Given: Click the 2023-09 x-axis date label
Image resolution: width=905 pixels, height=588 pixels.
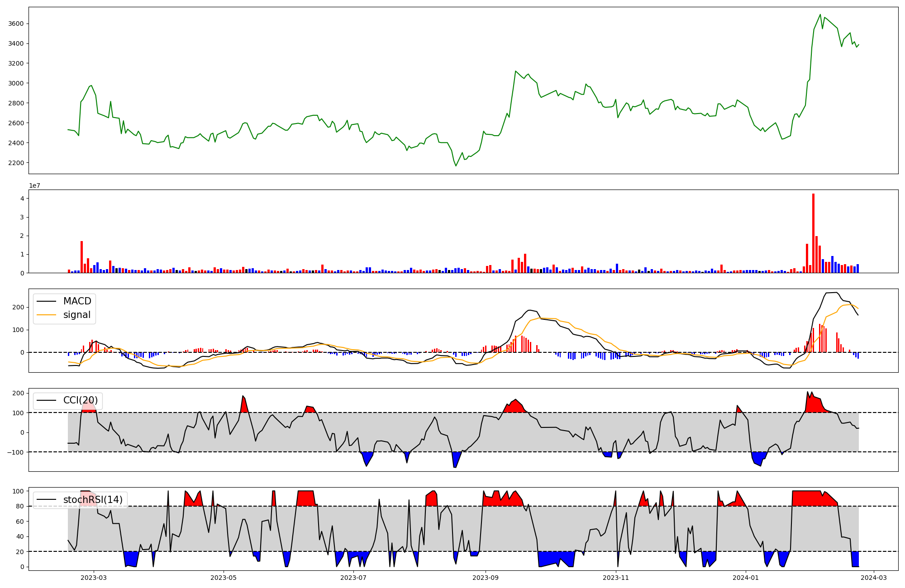Looking at the screenshot, I should 486,578.
